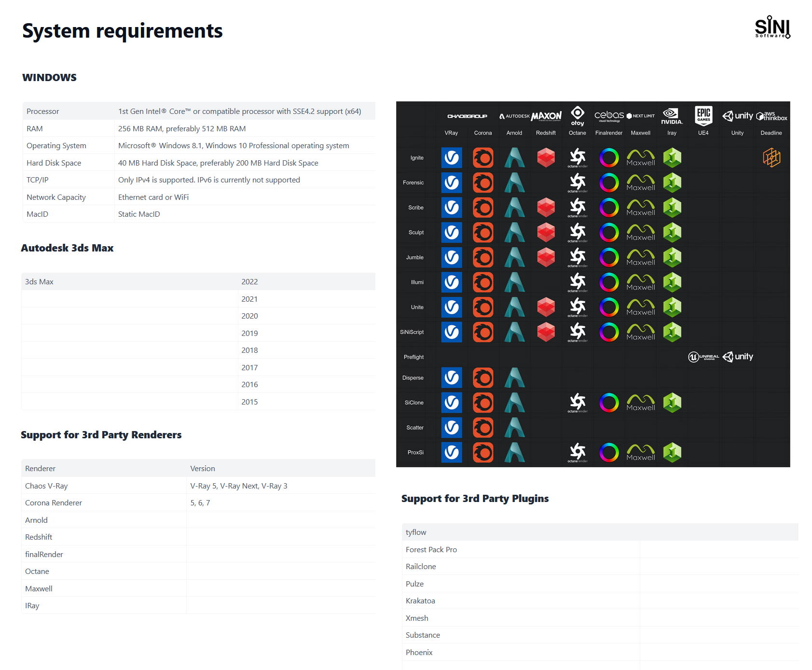The width and height of the screenshot is (812, 670).
Task: Click the Arnold icon in Ignite row
Action: point(514,158)
